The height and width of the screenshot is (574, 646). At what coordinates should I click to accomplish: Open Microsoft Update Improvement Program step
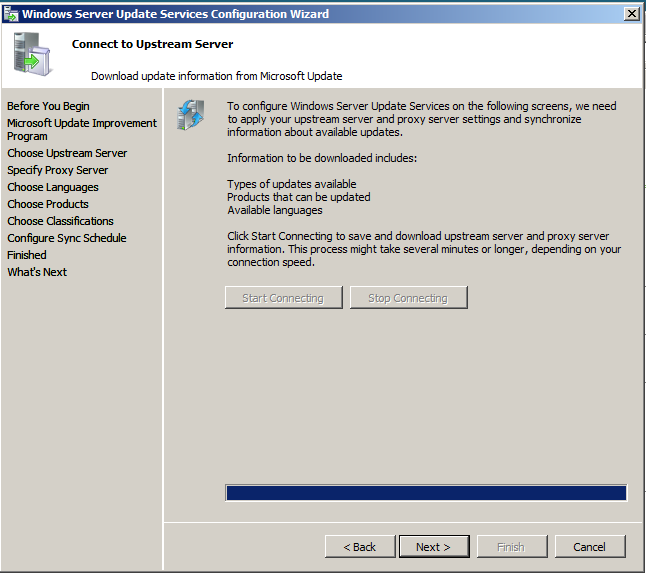pos(82,129)
